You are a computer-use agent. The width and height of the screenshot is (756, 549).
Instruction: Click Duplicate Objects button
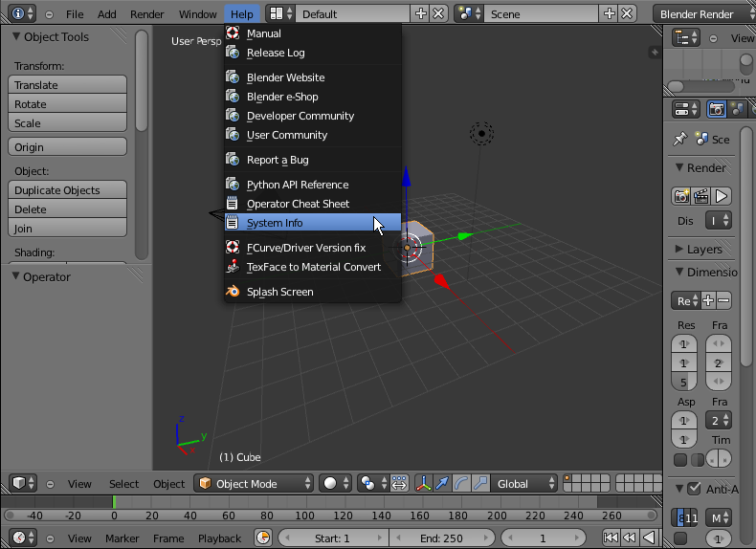68,190
